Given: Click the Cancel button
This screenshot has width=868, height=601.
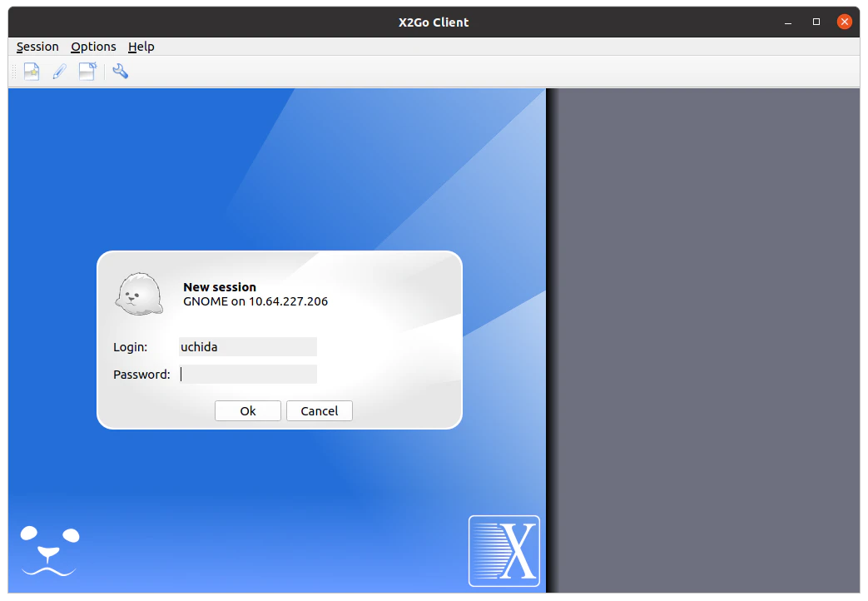Looking at the screenshot, I should [320, 411].
